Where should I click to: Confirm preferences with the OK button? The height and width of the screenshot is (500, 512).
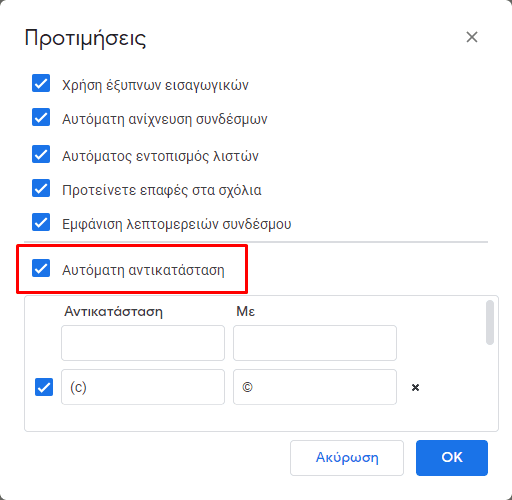click(452, 458)
